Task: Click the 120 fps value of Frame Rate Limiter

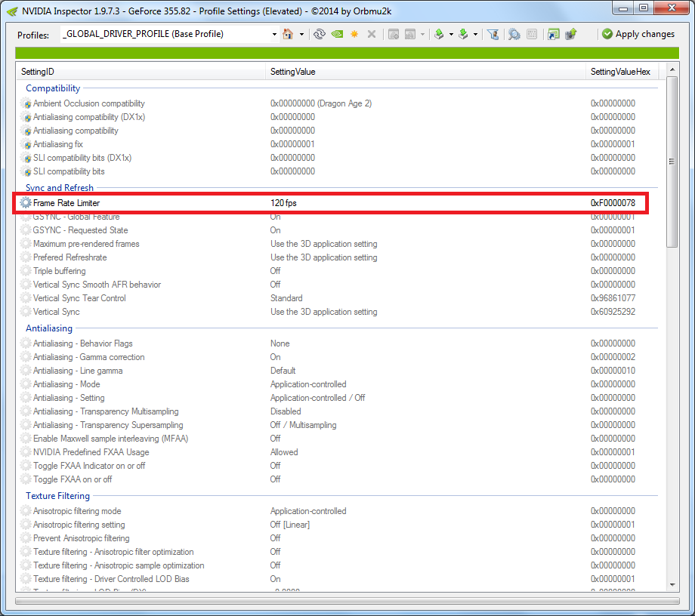Action: point(284,203)
